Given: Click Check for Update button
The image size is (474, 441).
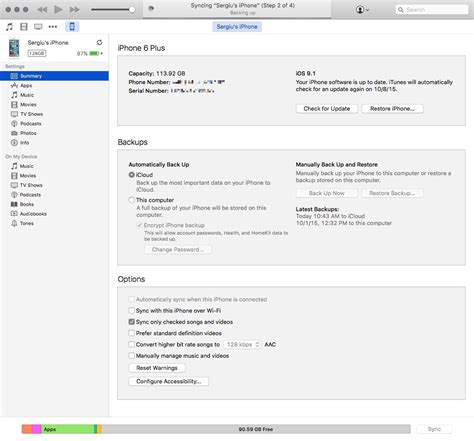Looking at the screenshot, I should (x=327, y=109).
